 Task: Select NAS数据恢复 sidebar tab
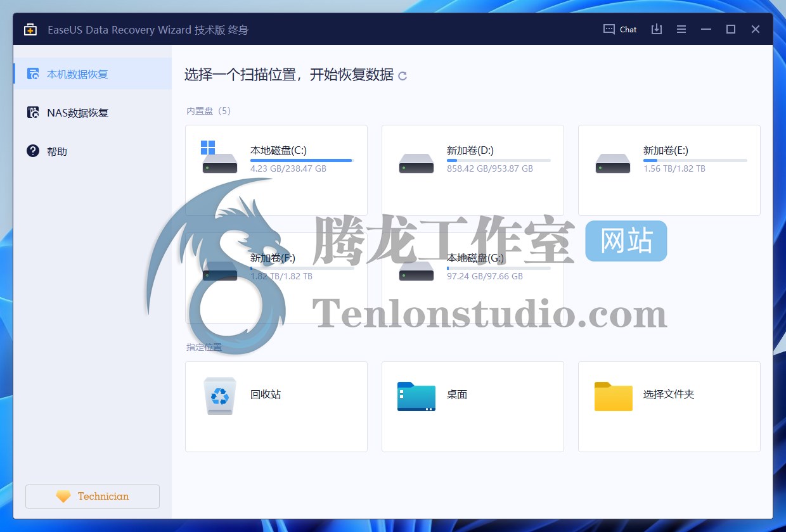tap(93, 113)
